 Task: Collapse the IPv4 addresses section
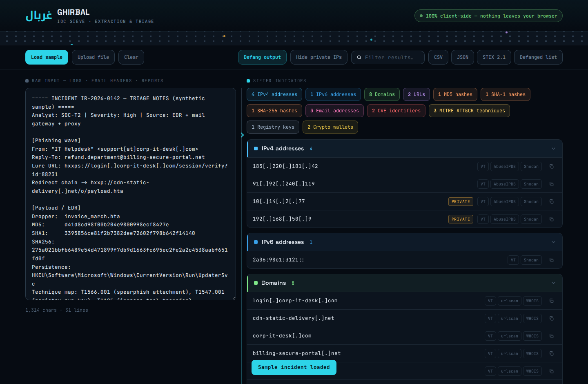coord(553,149)
